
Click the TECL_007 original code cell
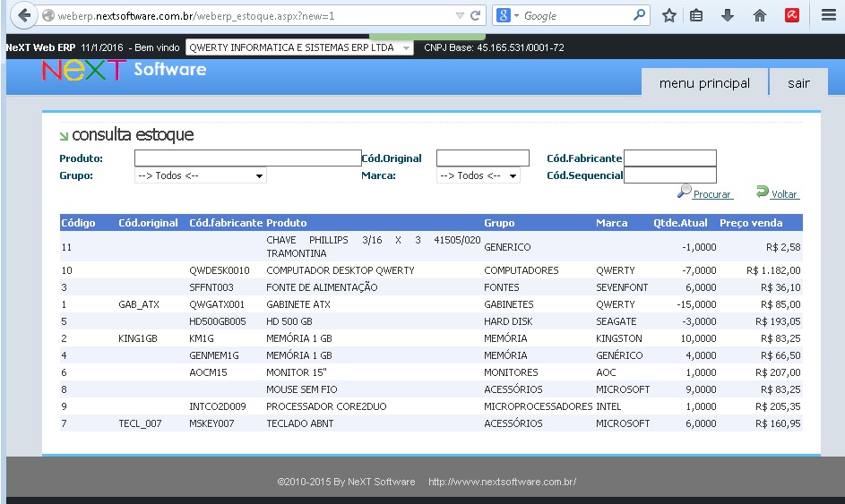[x=140, y=423]
